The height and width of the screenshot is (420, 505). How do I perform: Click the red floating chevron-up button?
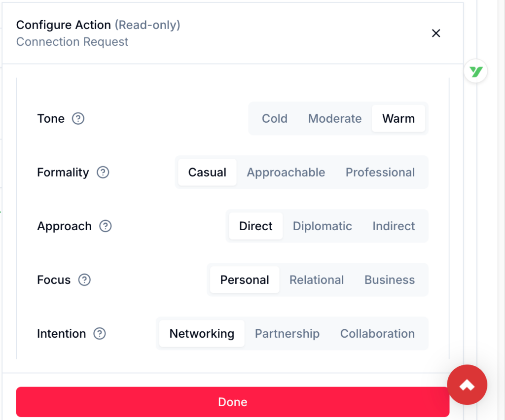click(467, 385)
